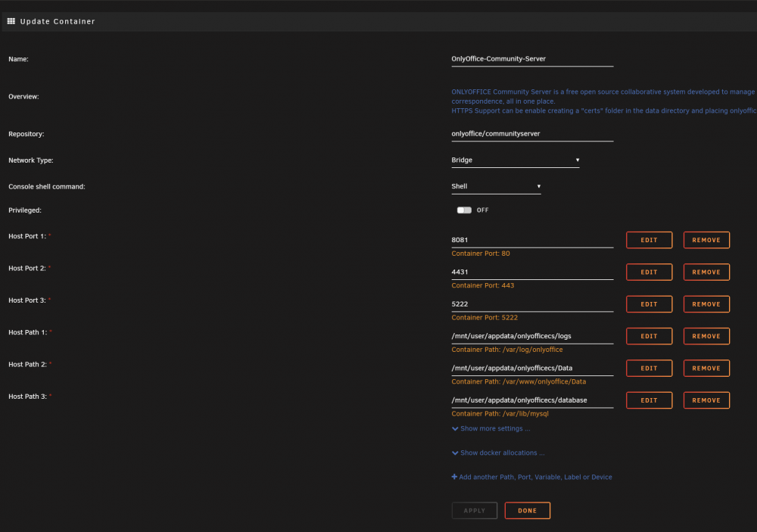Screen dimensions: 757x532
Task: Click the chevron icon beside Show more settings
Action: [455, 428]
